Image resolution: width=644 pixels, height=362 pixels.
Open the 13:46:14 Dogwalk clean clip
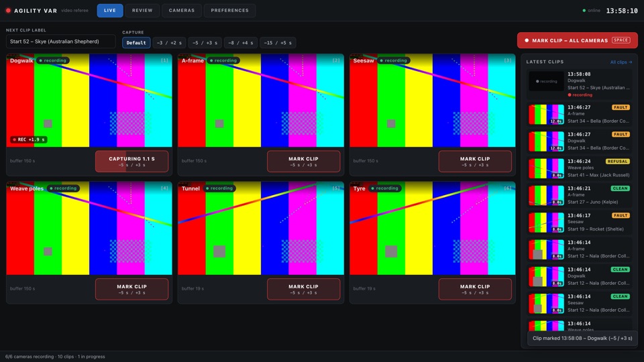pyautogui.click(x=579, y=276)
